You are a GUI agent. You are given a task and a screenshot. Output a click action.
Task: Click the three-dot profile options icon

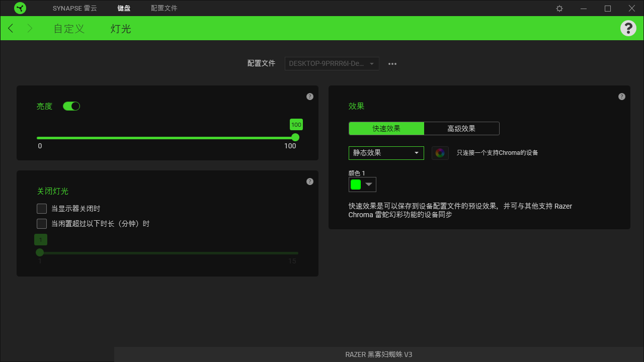392,64
